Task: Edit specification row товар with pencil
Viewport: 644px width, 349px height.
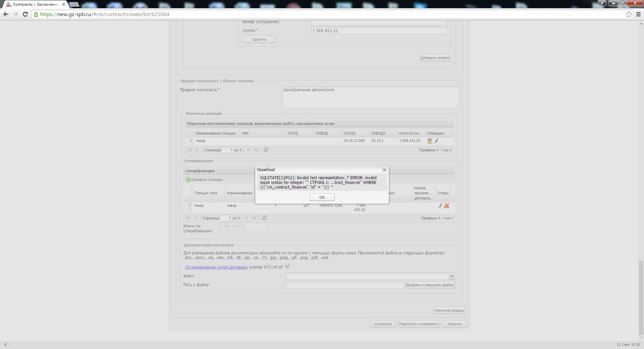Action: point(440,206)
